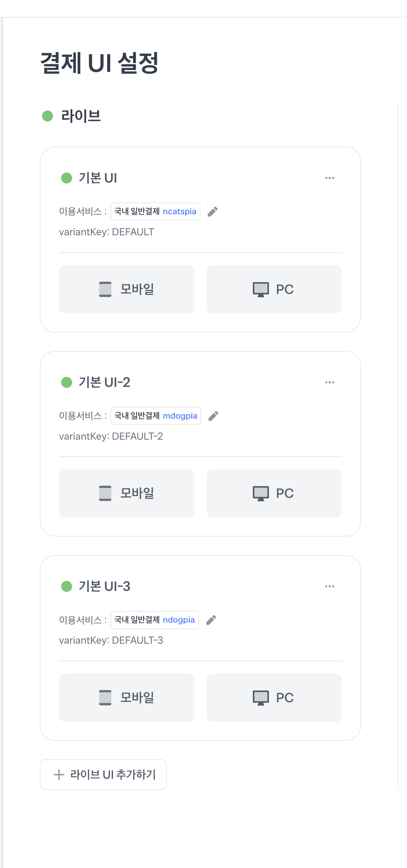Open three-dot menu for 기본 UI
Screen dimensions: 407x868
(330, 178)
